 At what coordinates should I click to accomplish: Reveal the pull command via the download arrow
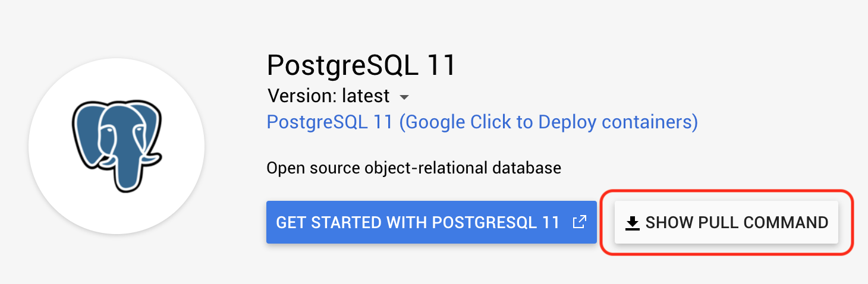(x=633, y=223)
